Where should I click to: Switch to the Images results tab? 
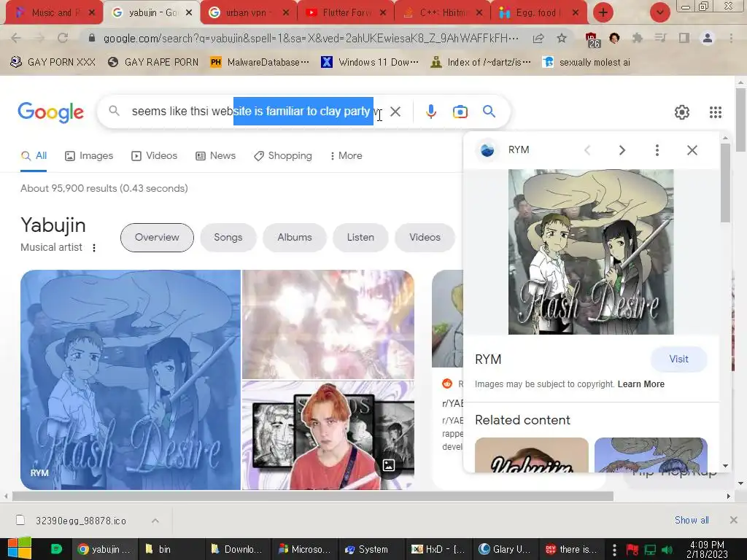coord(89,156)
